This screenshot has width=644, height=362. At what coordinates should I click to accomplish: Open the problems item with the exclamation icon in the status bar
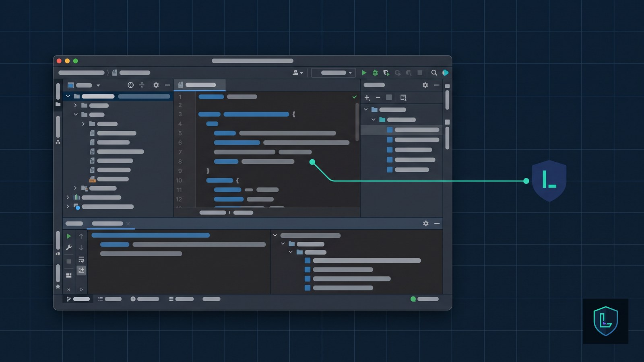pos(145,299)
